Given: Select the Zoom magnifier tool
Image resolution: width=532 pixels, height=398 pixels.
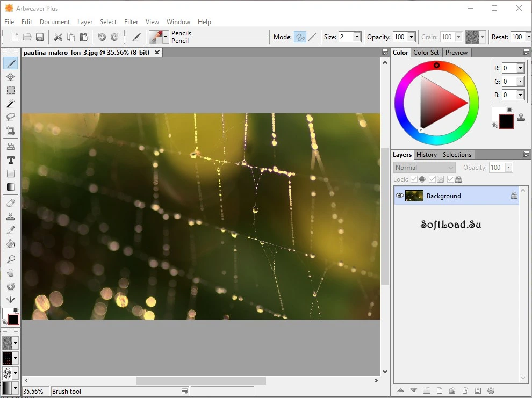Looking at the screenshot, I should click(x=11, y=259).
